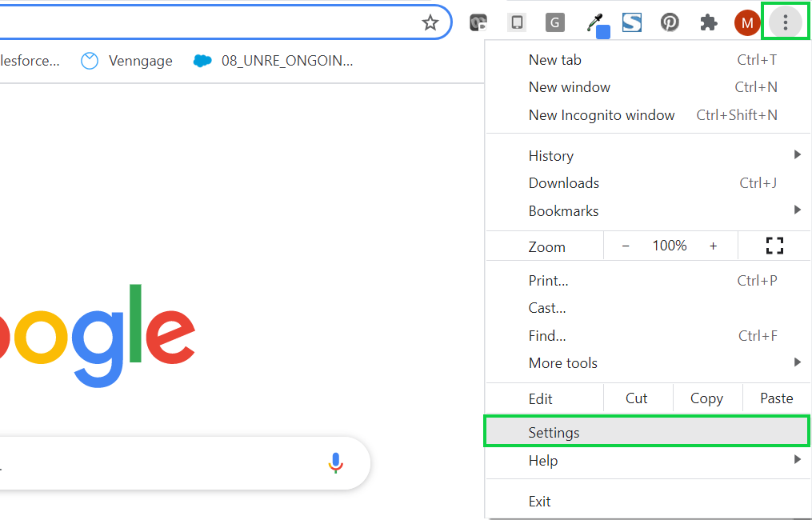Select Find from the menu
The image size is (812, 520).
647,336
